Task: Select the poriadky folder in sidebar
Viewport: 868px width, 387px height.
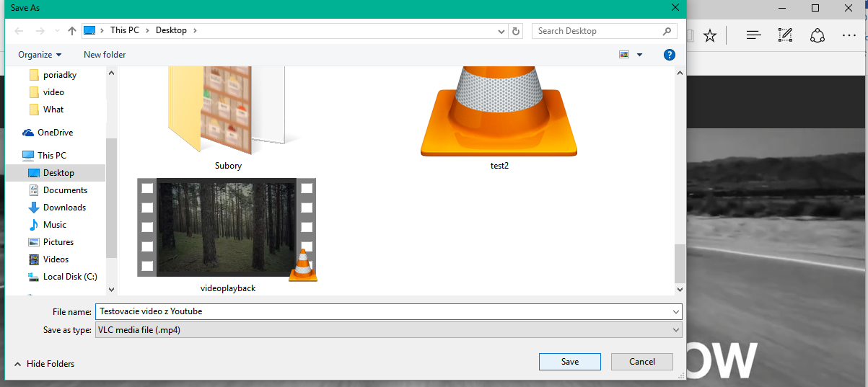Action: click(x=59, y=75)
